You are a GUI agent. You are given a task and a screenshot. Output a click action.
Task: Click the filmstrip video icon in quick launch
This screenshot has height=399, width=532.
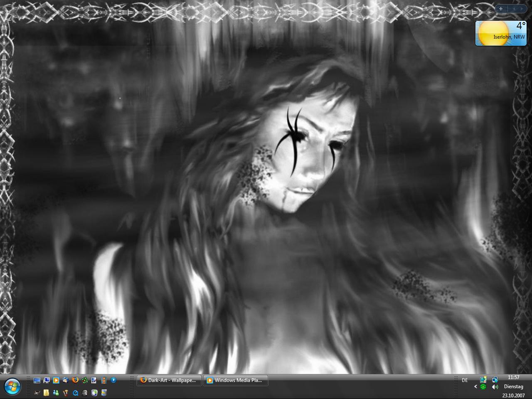[103, 380]
